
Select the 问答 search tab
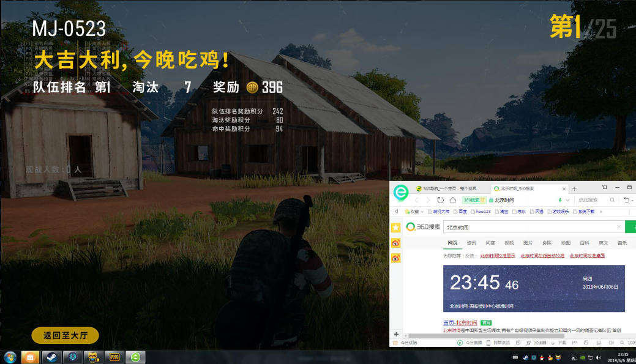pyautogui.click(x=490, y=243)
